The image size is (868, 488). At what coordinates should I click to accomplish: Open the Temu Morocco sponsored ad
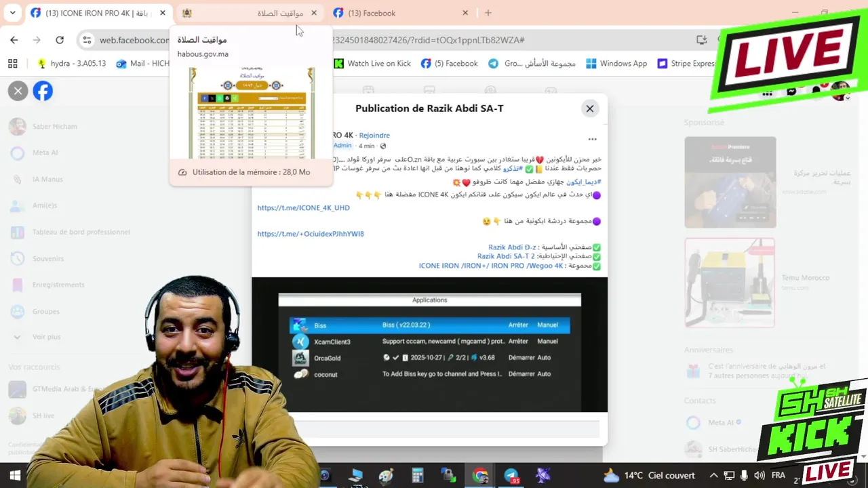pyautogui.click(x=730, y=283)
